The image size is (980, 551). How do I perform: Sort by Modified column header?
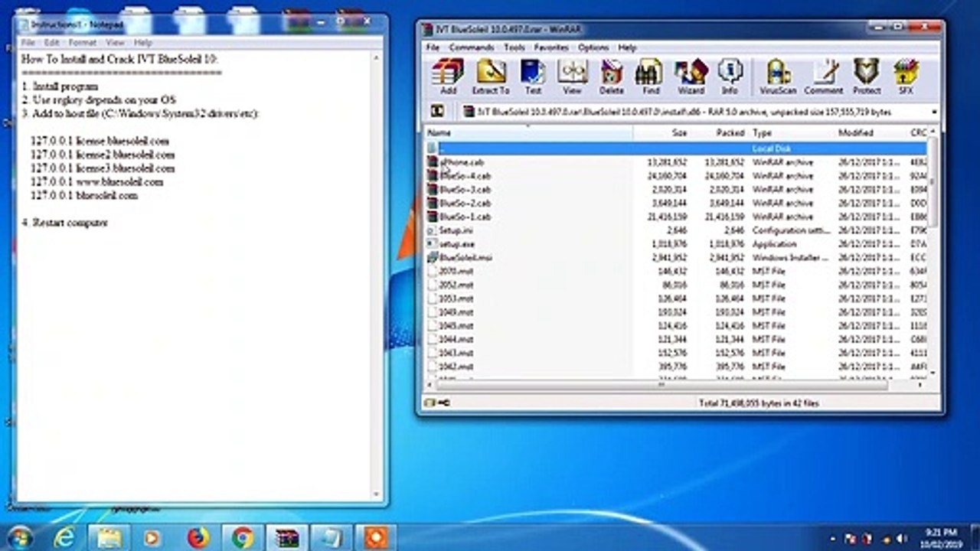pos(871,132)
